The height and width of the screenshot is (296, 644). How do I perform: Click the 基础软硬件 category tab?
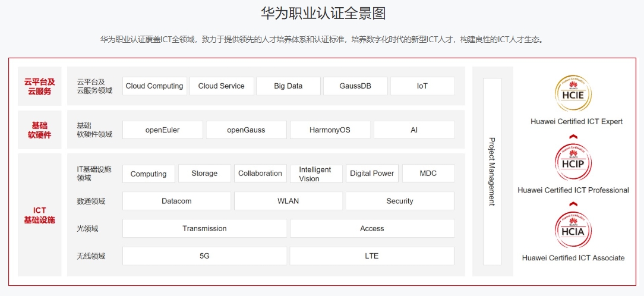click(39, 130)
